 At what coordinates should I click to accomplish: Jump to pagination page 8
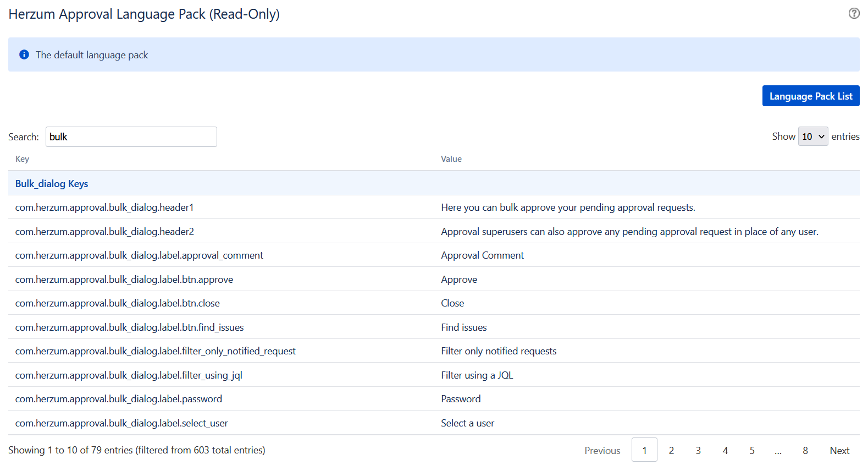coord(805,450)
